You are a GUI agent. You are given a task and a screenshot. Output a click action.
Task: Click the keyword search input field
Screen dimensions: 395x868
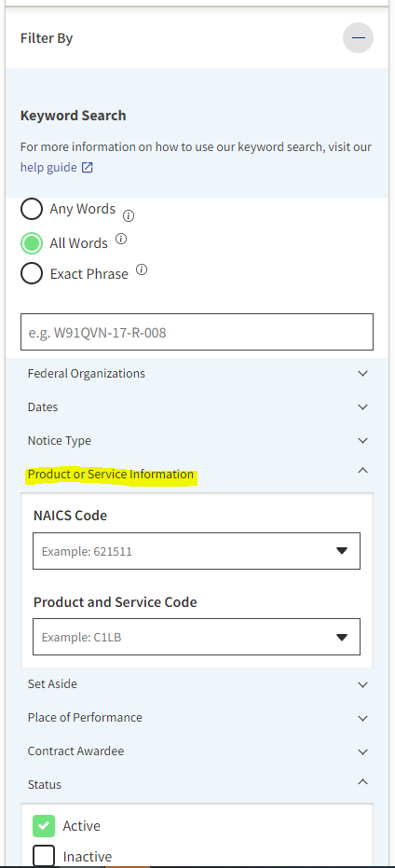click(197, 332)
